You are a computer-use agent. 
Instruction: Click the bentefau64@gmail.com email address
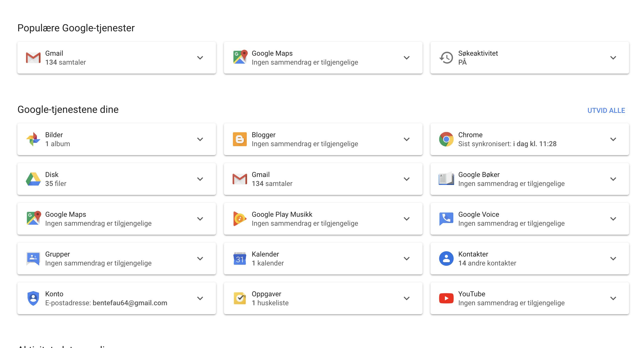[x=130, y=303]
